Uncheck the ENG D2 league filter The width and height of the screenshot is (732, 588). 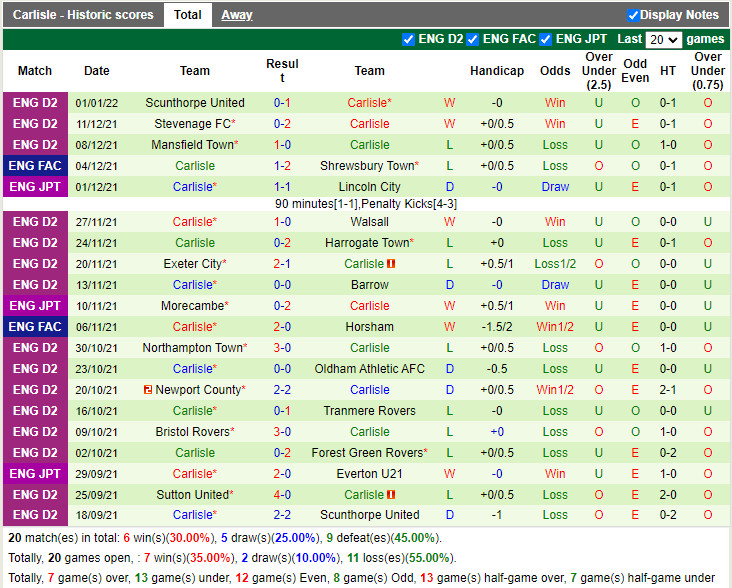point(408,40)
